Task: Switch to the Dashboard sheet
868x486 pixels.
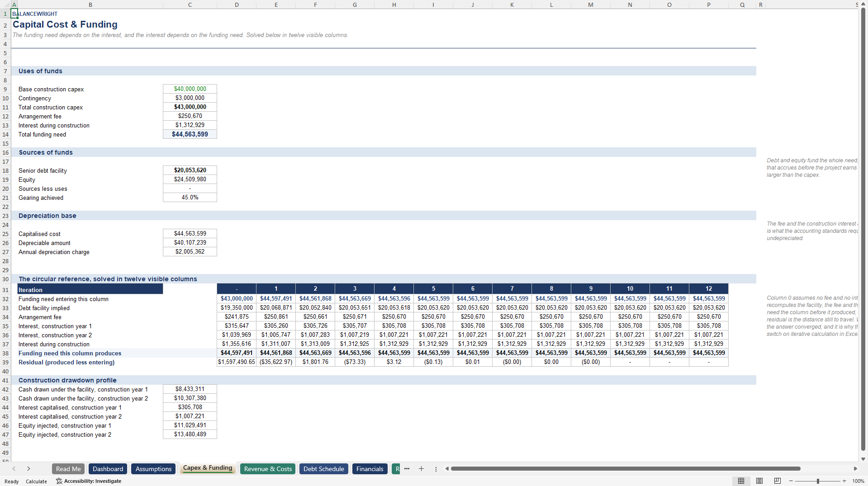Action: pyautogui.click(x=108, y=469)
